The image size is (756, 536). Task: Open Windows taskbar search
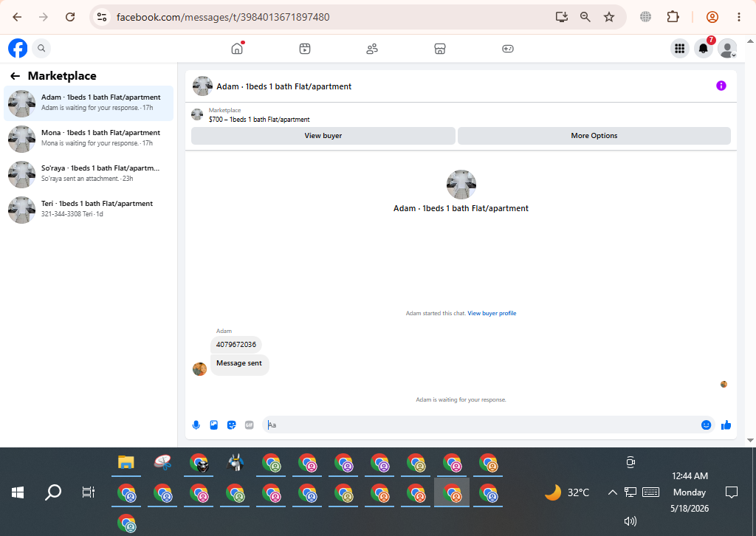click(x=53, y=492)
